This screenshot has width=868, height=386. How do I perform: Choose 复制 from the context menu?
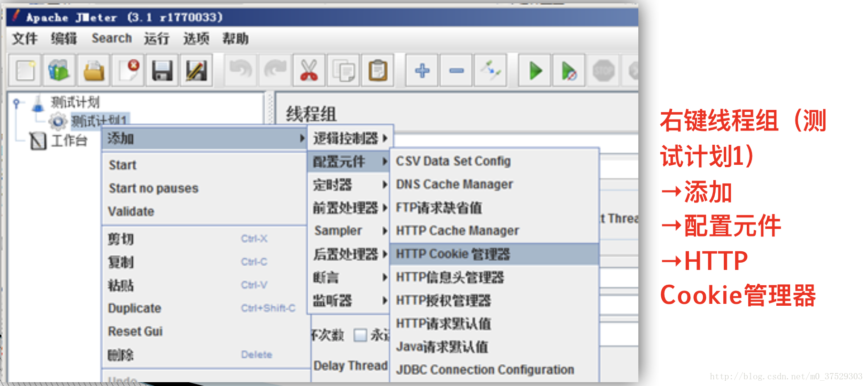point(204,262)
